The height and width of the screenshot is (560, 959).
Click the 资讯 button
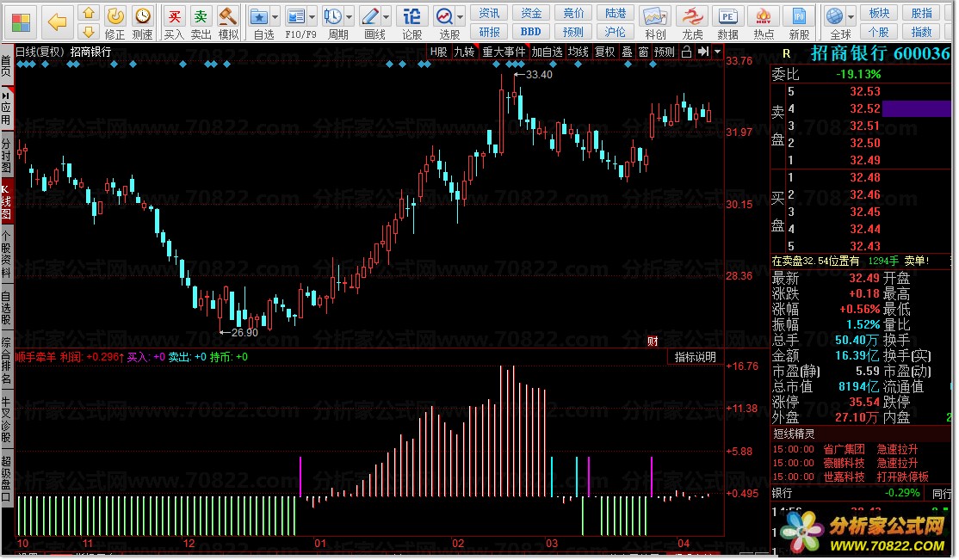point(489,14)
